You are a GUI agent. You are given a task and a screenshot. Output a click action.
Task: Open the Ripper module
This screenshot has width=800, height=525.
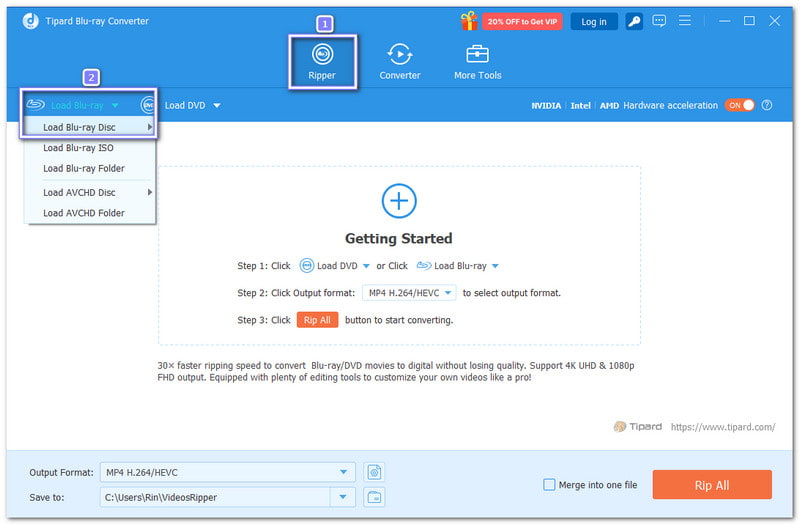pyautogui.click(x=322, y=60)
